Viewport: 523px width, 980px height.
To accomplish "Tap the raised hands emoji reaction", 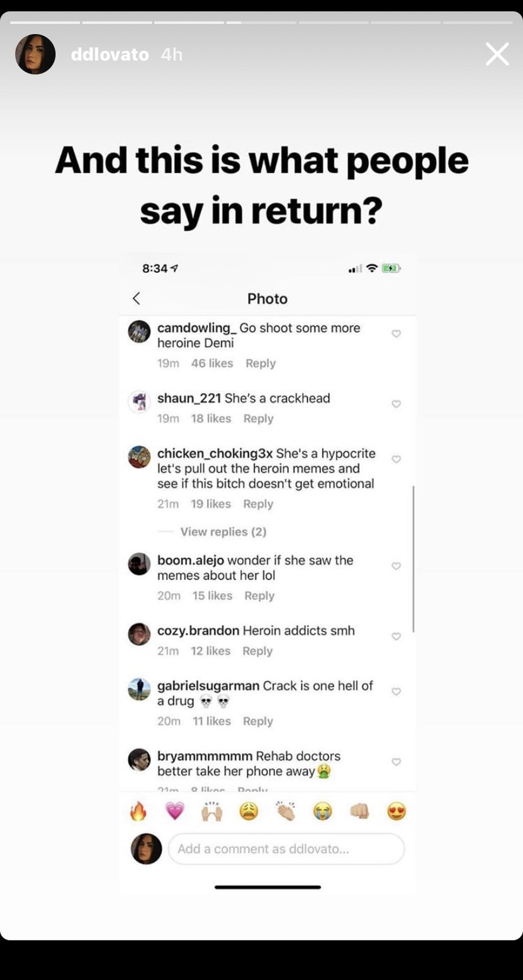I will 212,811.
